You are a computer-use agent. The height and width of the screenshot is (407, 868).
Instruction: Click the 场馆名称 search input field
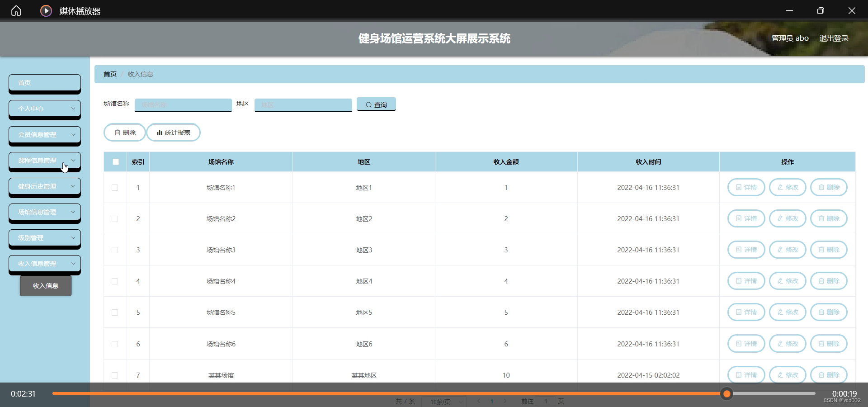183,104
